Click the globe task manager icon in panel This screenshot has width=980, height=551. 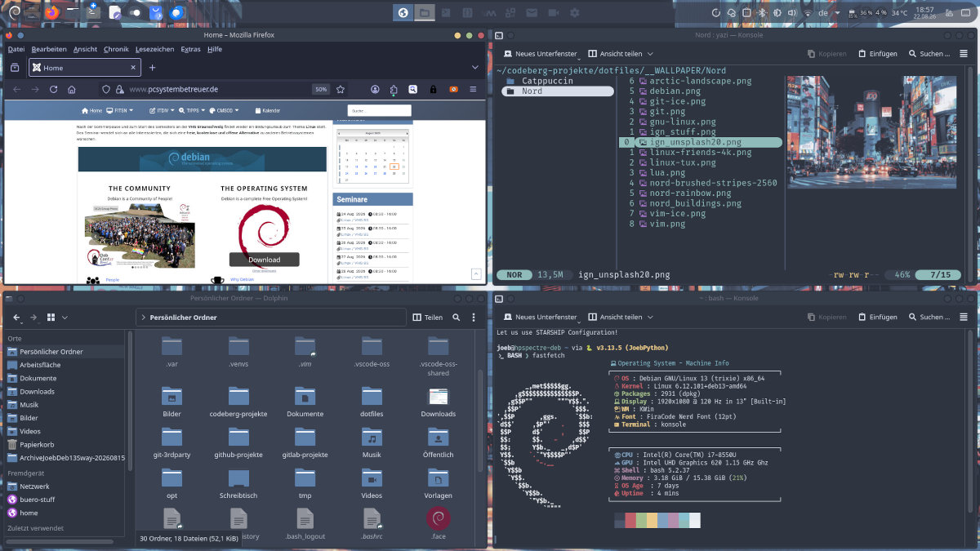point(403,13)
